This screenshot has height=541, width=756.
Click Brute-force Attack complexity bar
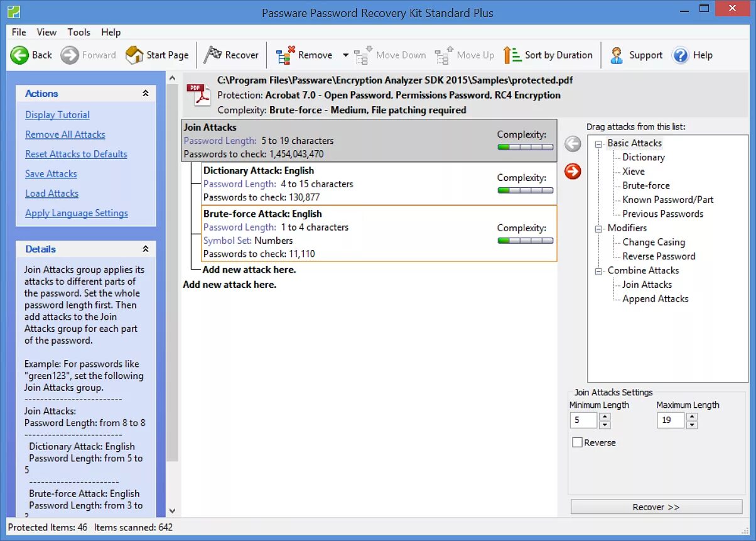click(526, 241)
